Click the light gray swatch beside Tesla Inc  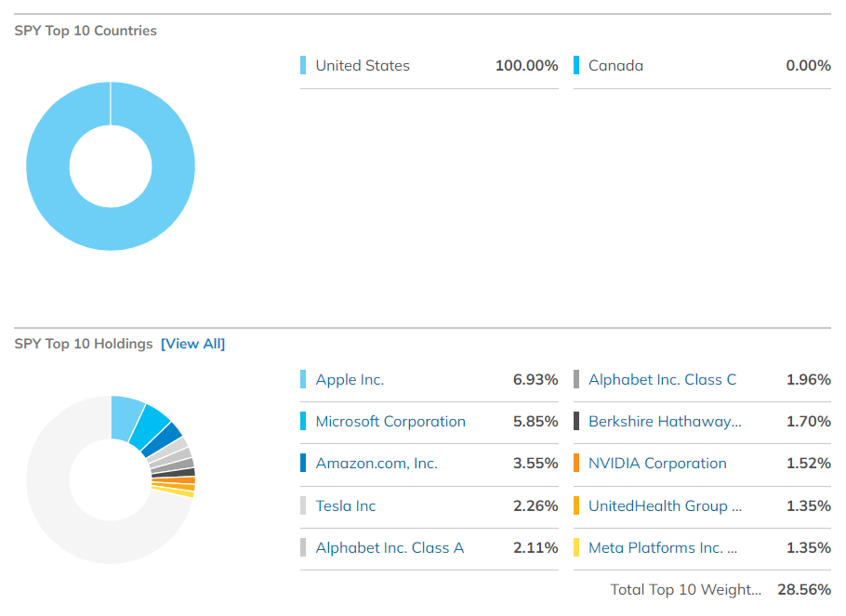coord(303,505)
